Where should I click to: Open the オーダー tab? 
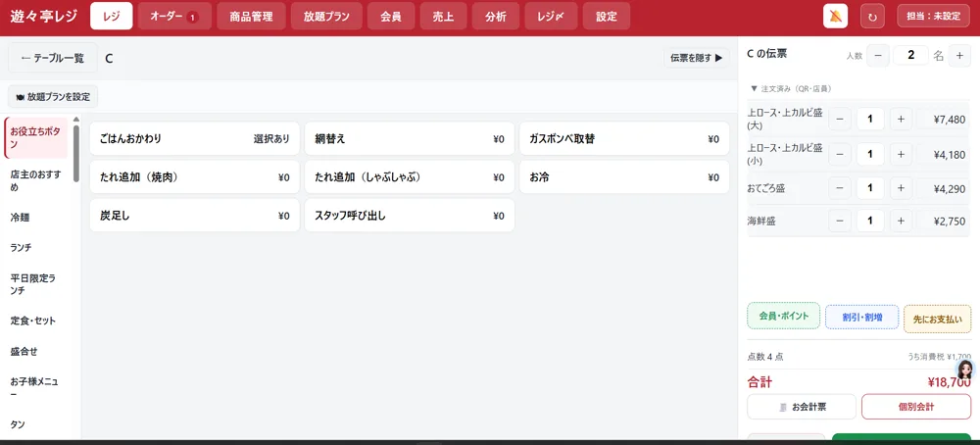tap(174, 17)
